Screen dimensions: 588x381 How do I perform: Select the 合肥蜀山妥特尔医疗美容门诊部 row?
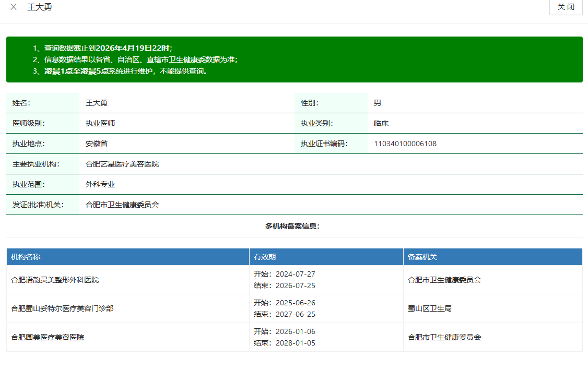coord(62,308)
